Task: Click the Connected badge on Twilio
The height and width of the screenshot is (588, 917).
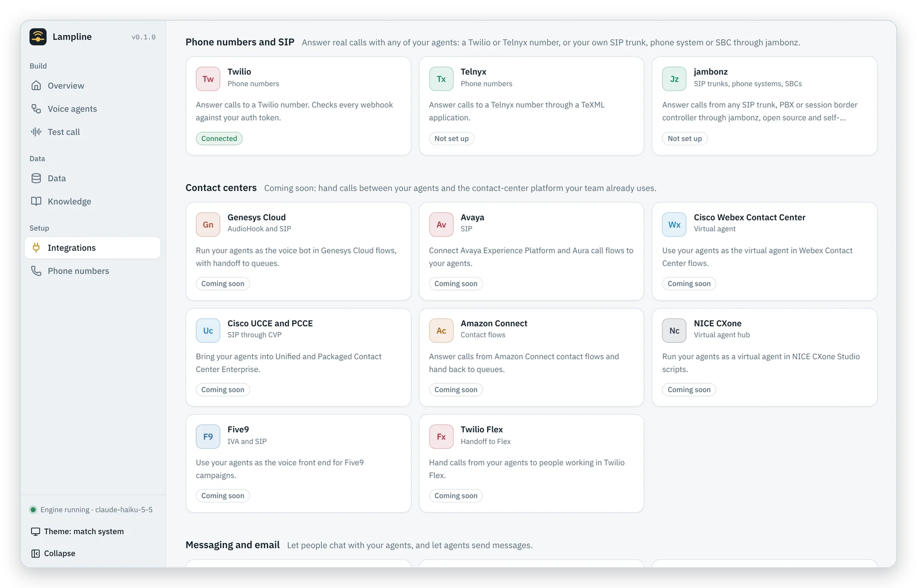Action: pos(219,139)
